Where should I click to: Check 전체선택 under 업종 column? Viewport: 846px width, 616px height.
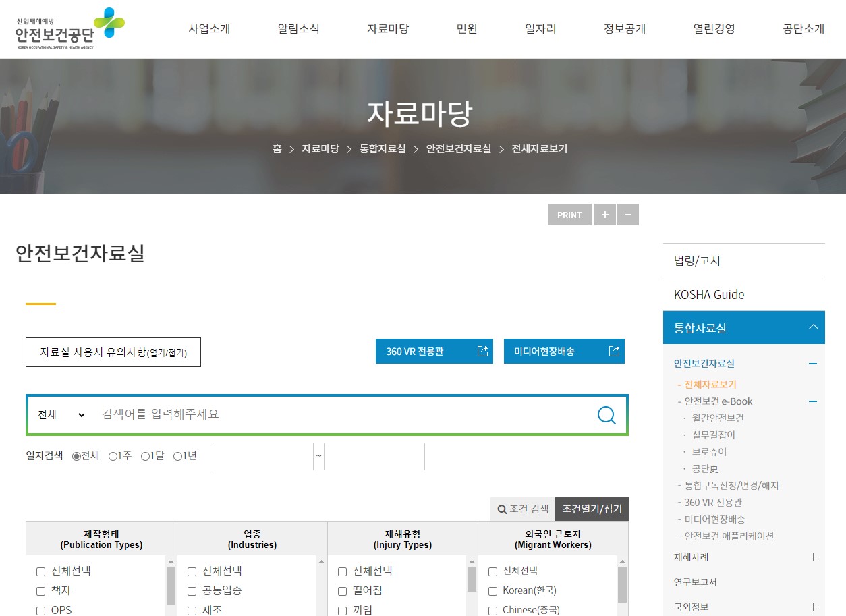(192, 571)
